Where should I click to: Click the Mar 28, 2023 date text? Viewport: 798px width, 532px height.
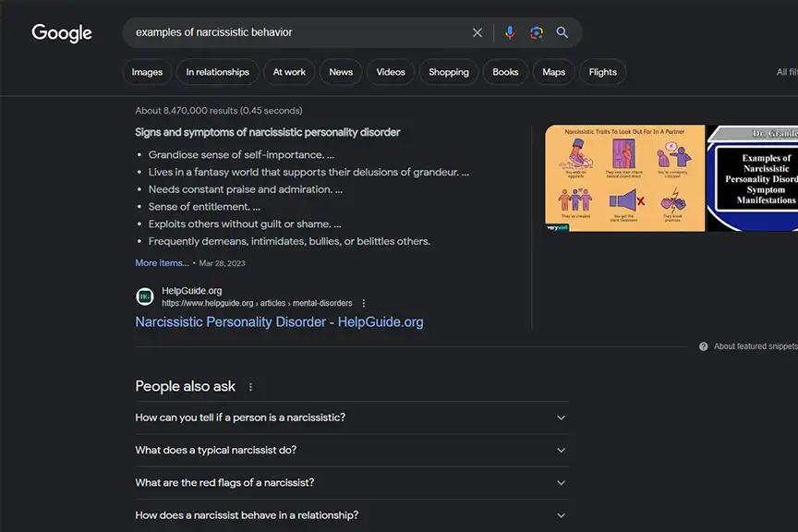tap(222, 263)
